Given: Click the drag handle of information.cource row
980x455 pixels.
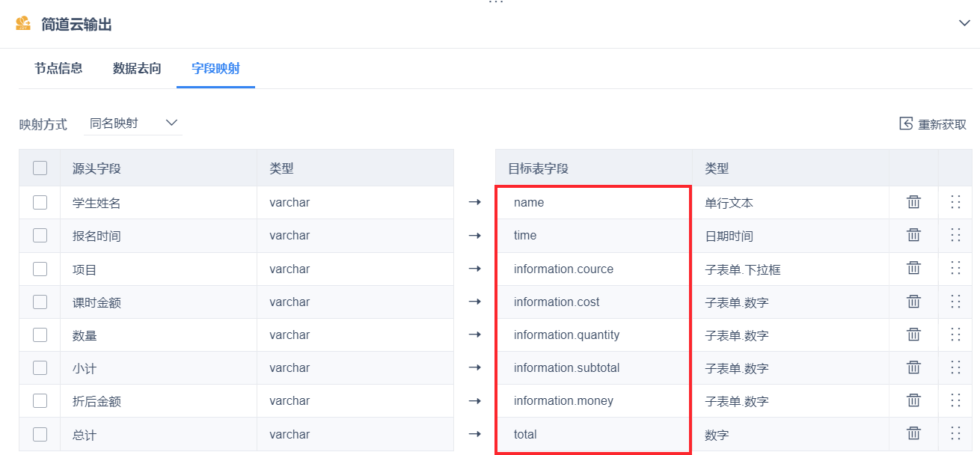Looking at the screenshot, I should pyautogui.click(x=955, y=268).
